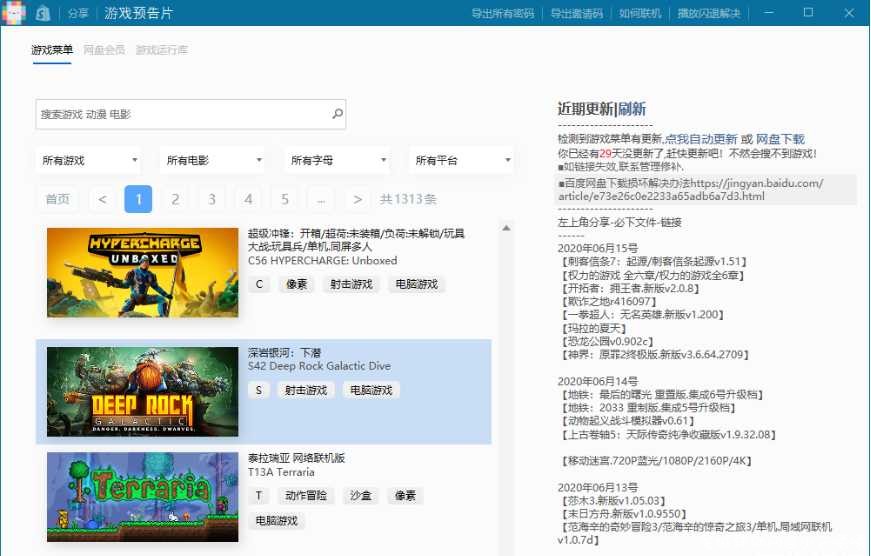
Task: Click 网盘下载 link
Action: [780, 139]
